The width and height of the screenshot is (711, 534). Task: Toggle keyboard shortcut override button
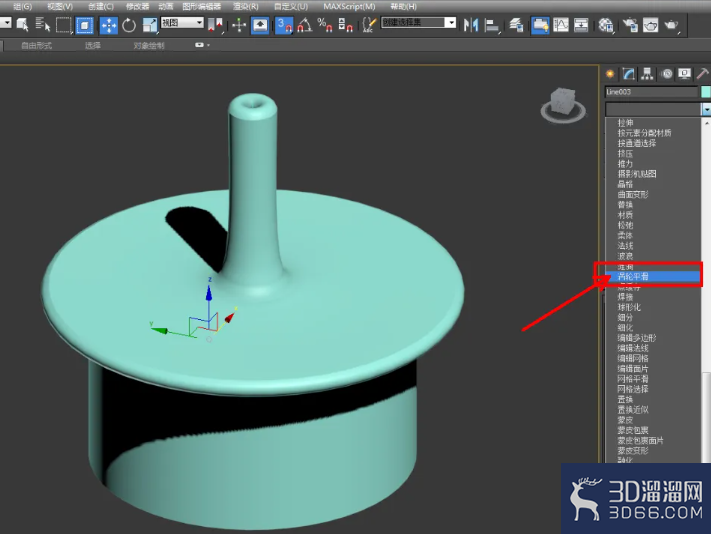[260, 24]
